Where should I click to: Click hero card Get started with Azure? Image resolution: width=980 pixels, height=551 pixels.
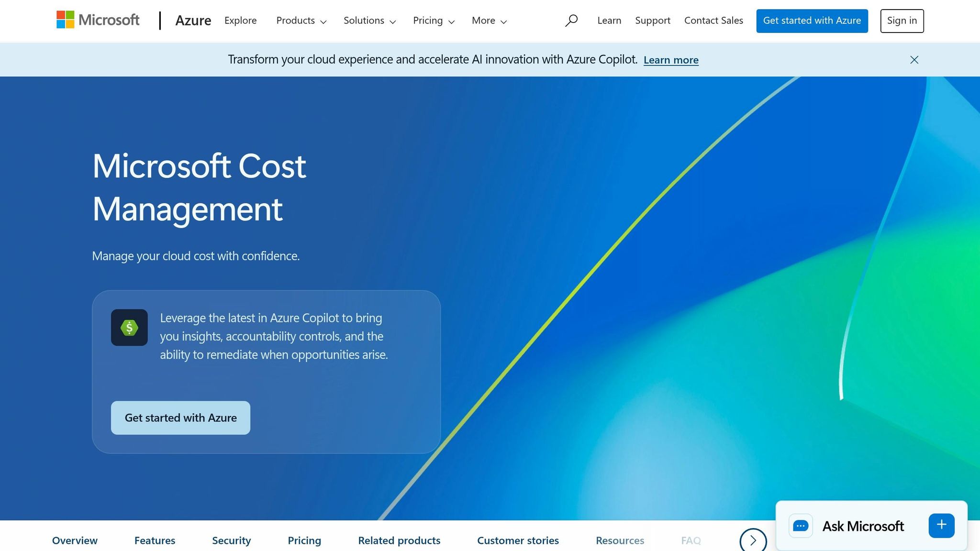pos(180,418)
